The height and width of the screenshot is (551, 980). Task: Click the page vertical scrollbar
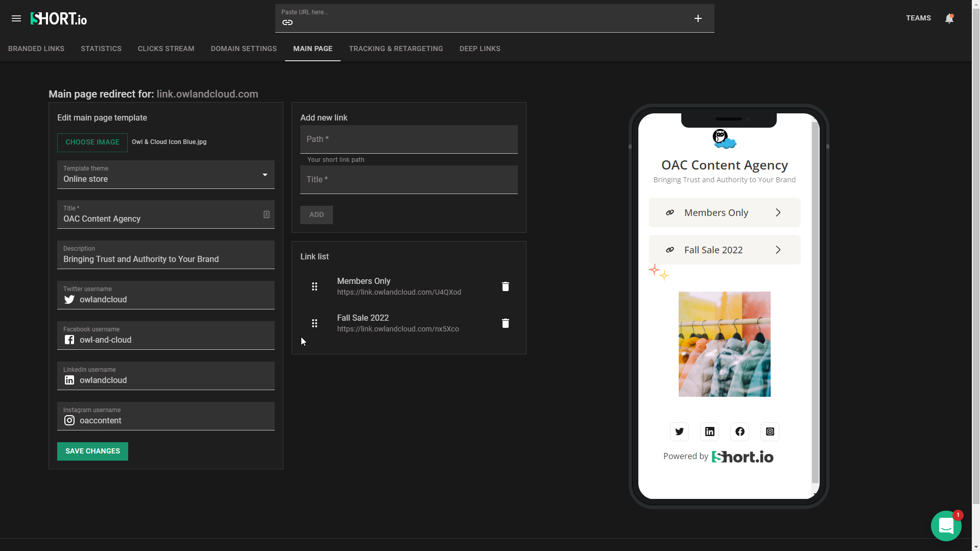coord(976,255)
